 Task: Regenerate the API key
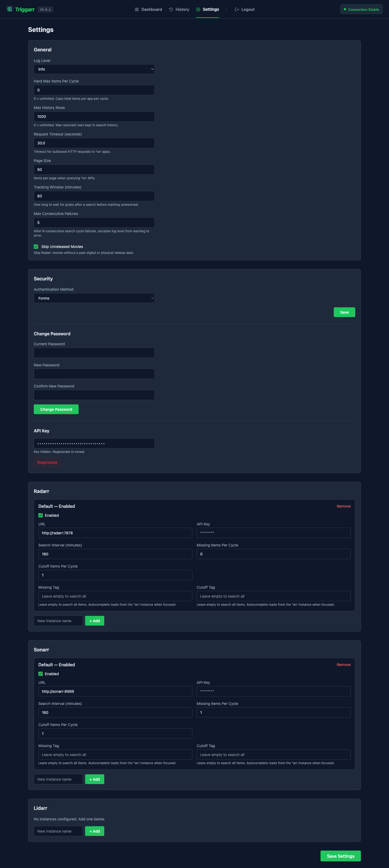[x=47, y=462]
